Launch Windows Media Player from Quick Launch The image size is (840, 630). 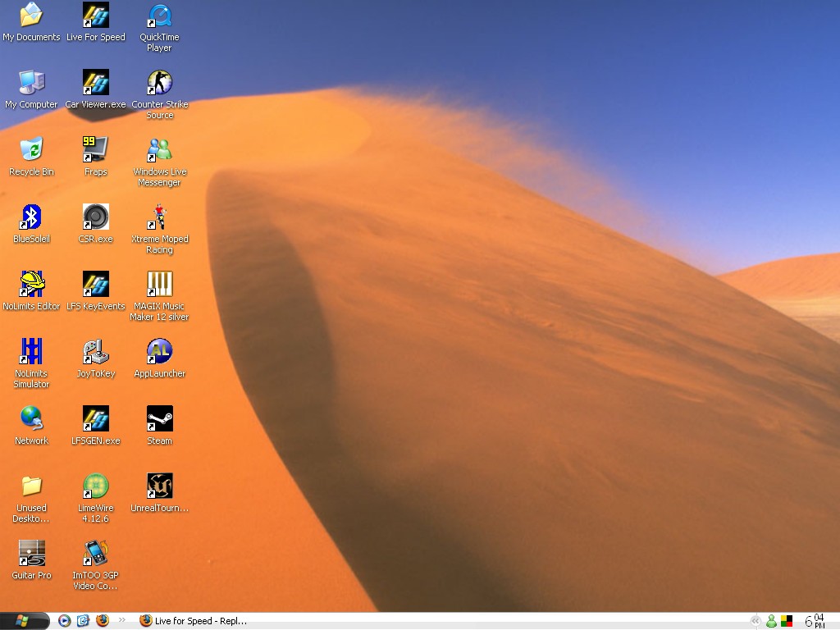[64, 621]
